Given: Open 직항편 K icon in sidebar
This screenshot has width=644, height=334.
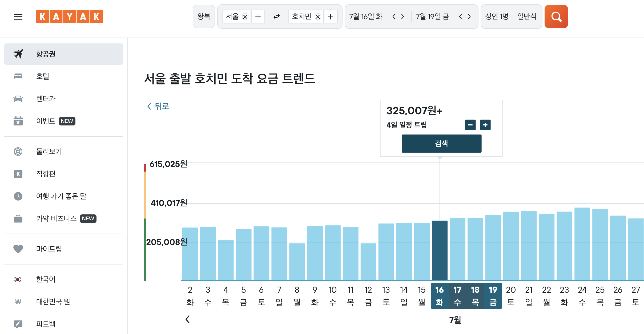Looking at the screenshot, I should [x=18, y=174].
